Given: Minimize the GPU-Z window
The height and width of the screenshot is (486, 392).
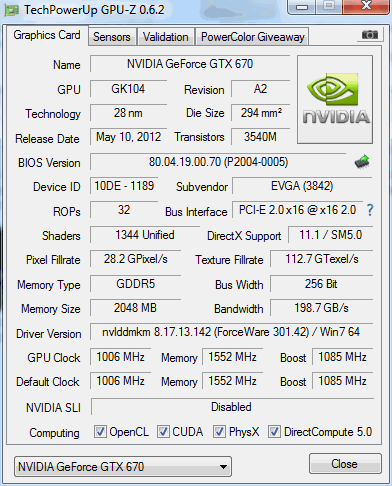Looking at the screenshot, I should (x=302, y=7).
